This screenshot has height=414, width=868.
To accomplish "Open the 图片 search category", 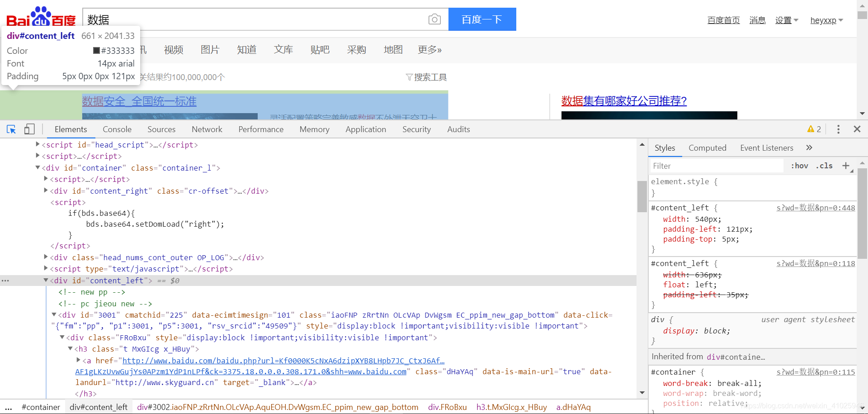I will tap(210, 50).
